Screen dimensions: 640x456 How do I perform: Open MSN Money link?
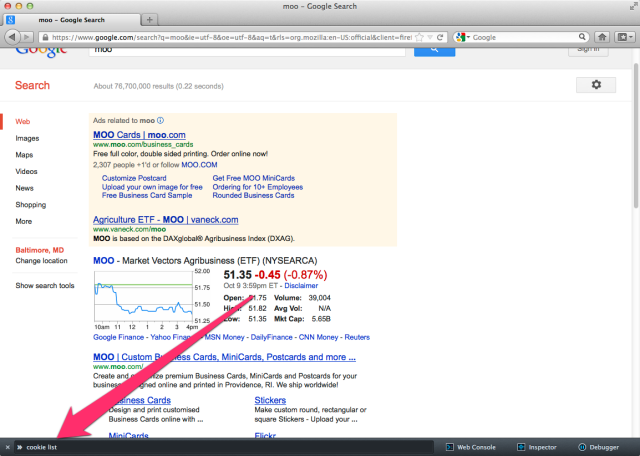[224, 337]
